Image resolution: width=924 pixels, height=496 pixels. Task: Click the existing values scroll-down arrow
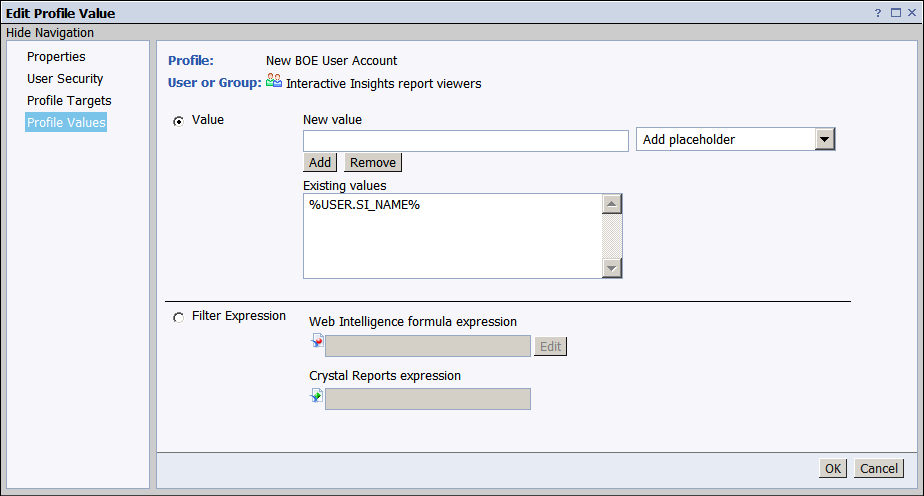coord(612,268)
